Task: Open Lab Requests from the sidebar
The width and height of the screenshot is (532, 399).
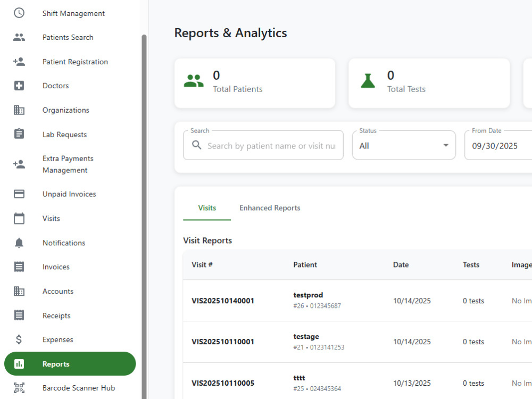Action: point(65,135)
